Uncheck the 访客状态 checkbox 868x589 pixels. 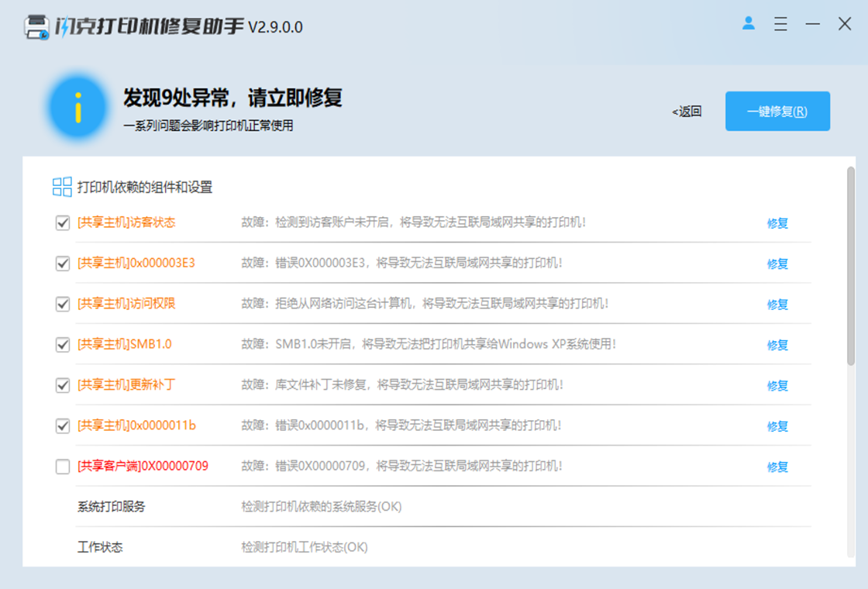(63, 223)
